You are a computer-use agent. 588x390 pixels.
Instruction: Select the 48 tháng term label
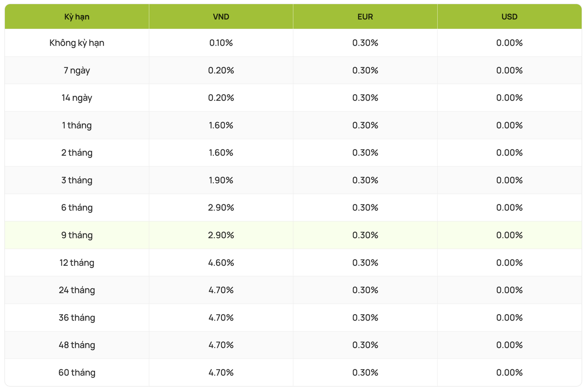point(77,345)
